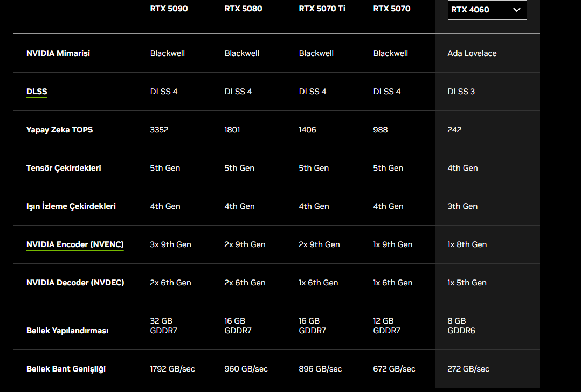Click the 3x 9th Gen encoder cell
The width and height of the screenshot is (581, 392).
[x=170, y=244]
